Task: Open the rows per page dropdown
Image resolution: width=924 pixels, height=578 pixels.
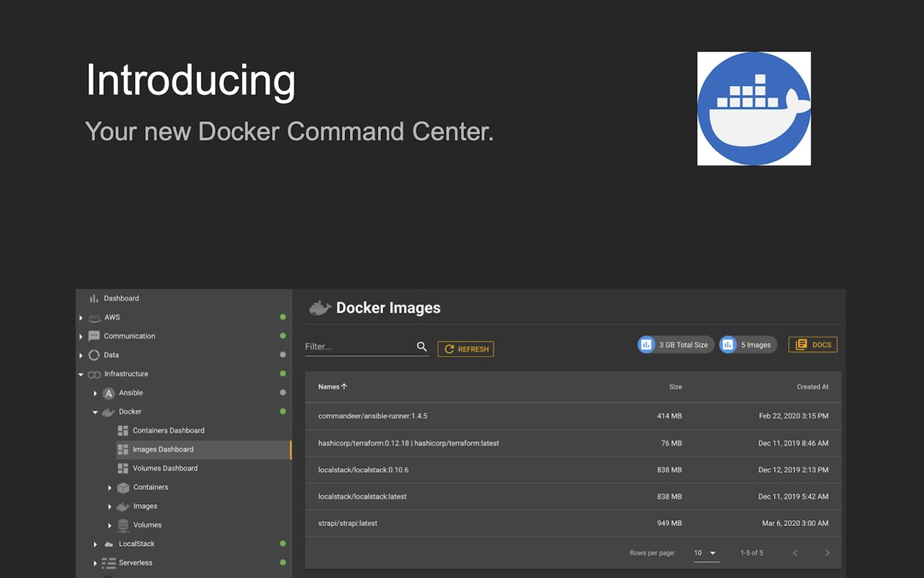Action: (x=705, y=553)
